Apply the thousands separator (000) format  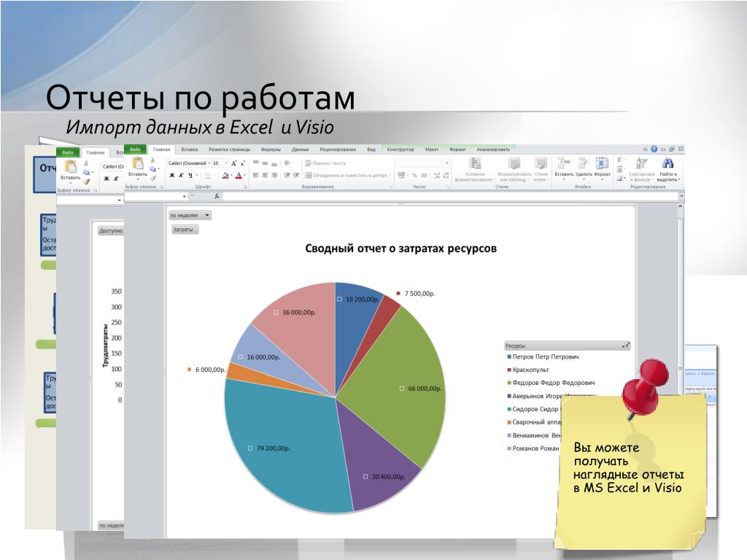click(x=424, y=175)
